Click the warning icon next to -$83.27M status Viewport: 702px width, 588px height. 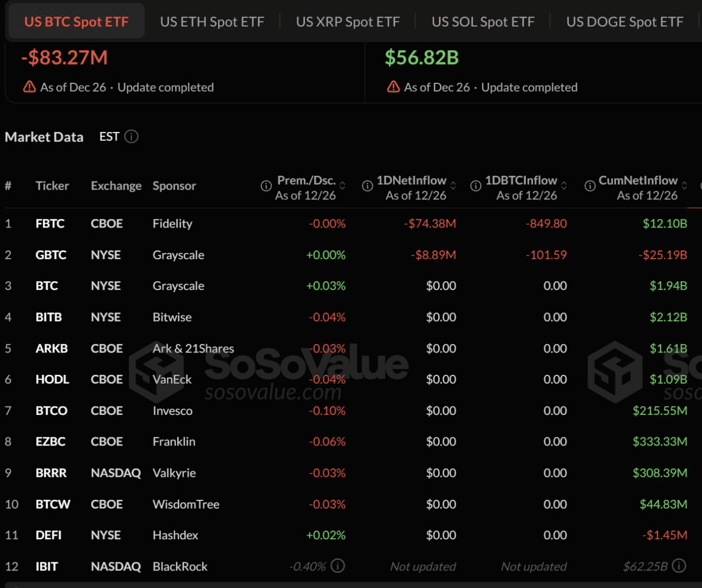[29, 87]
